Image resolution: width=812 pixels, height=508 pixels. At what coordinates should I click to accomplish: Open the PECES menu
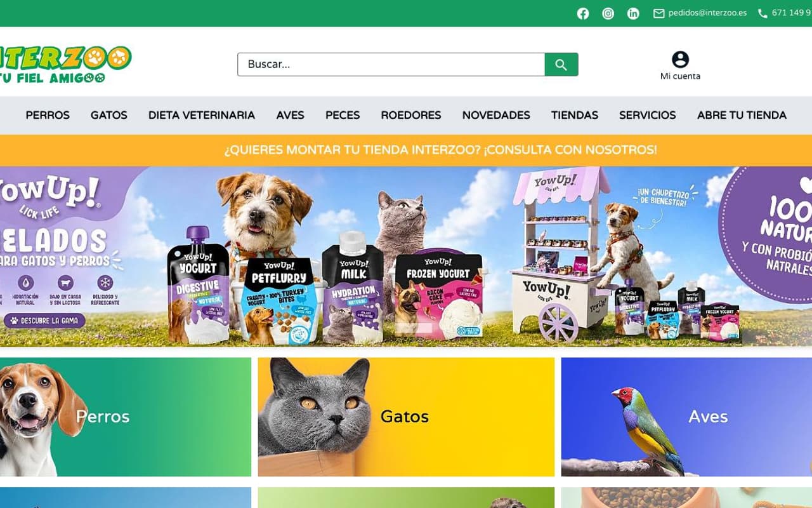(343, 115)
